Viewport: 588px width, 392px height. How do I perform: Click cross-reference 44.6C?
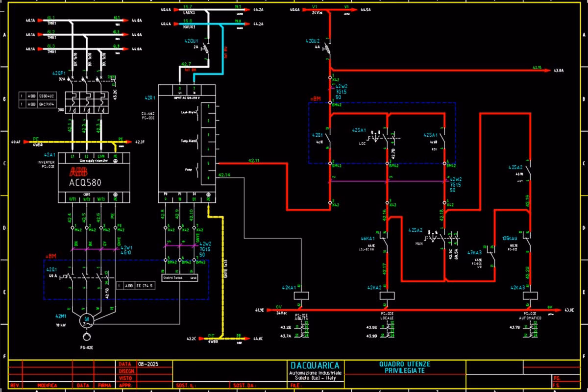coord(259,338)
